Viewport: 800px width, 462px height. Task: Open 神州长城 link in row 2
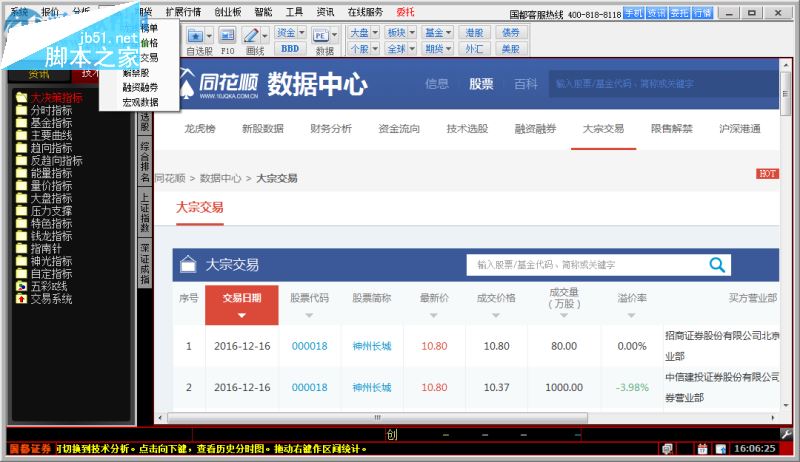point(372,388)
